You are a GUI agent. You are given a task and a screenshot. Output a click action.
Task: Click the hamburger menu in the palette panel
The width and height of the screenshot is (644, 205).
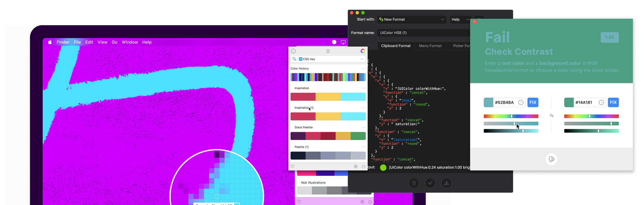pos(328,51)
